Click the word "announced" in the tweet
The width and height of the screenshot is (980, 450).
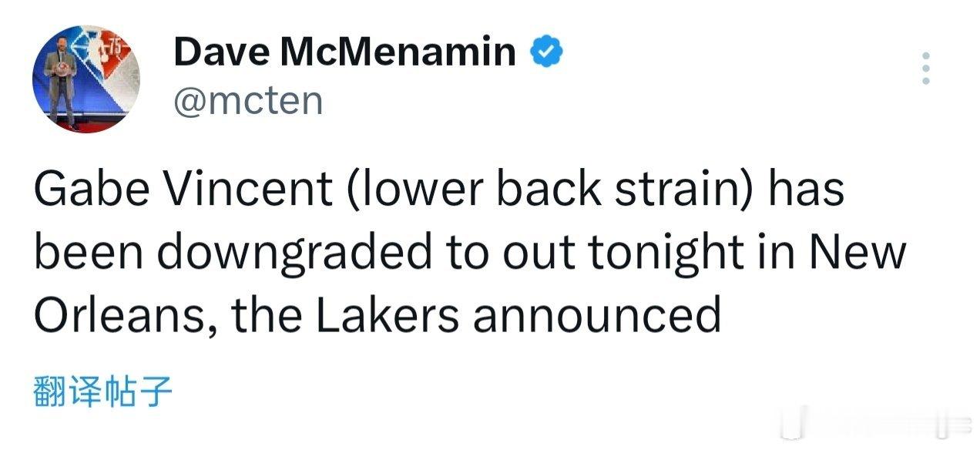tap(597, 315)
